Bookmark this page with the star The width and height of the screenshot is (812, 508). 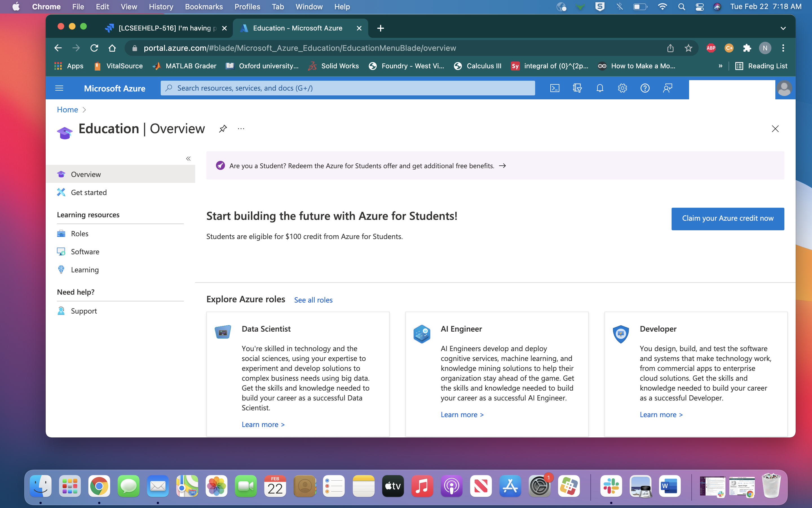pyautogui.click(x=688, y=48)
